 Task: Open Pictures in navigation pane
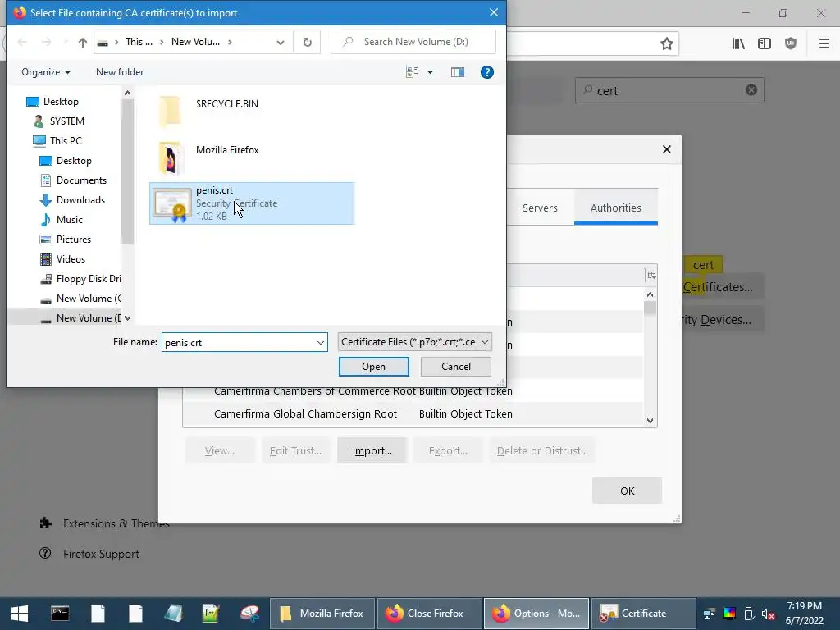(66, 240)
